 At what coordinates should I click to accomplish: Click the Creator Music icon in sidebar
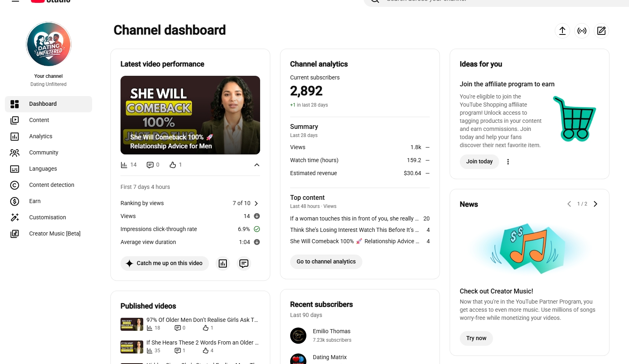click(15, 234)
